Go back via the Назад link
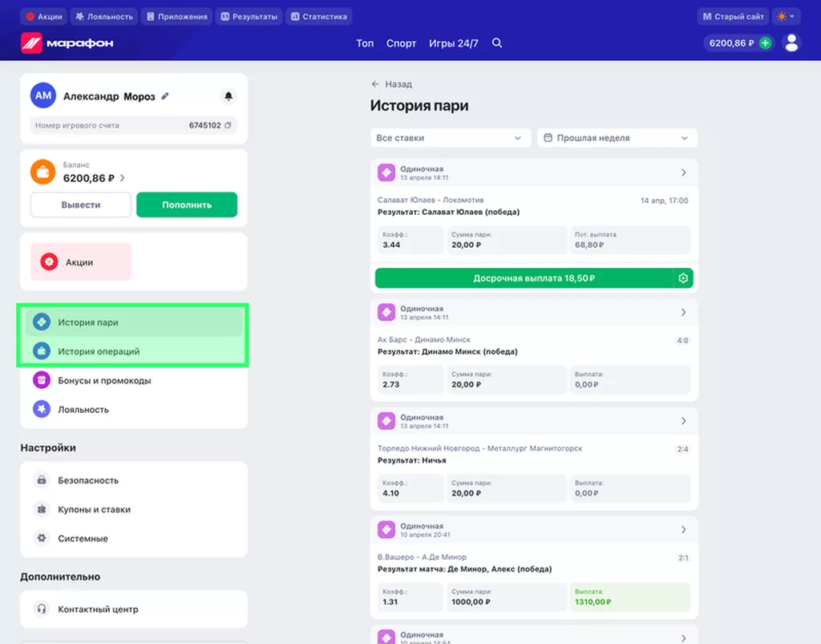The height and width of the screenshot is (644, 821). (391, 84)
